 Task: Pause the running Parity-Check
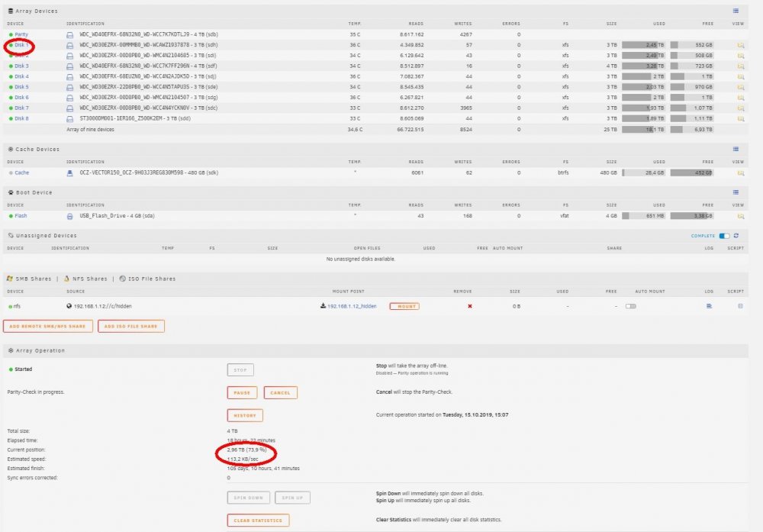click(242, 392)
